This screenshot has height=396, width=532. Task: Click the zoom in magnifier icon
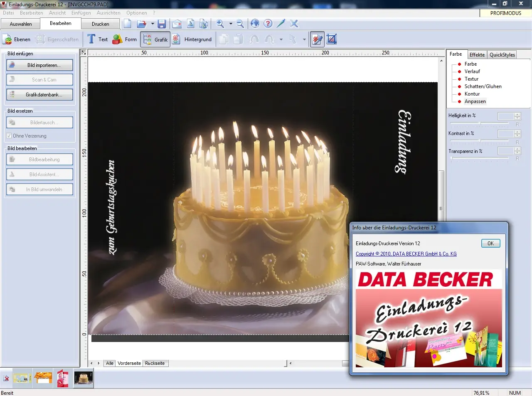click(220, 24)
